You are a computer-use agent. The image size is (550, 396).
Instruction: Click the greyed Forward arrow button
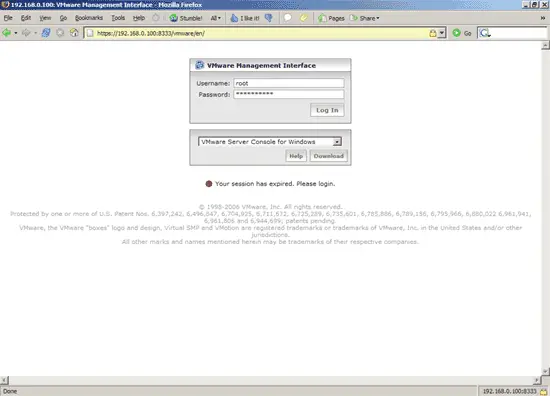pos(26,33)
